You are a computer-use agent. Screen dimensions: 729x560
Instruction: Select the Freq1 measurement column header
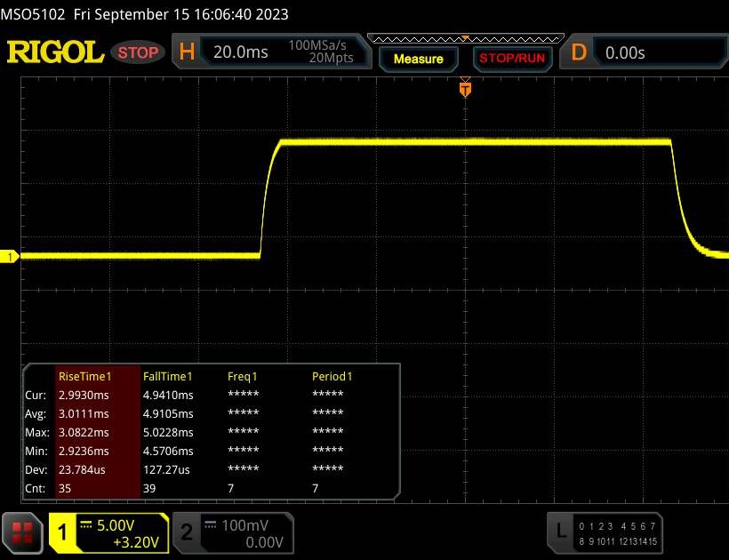click(x=242, y=376)
